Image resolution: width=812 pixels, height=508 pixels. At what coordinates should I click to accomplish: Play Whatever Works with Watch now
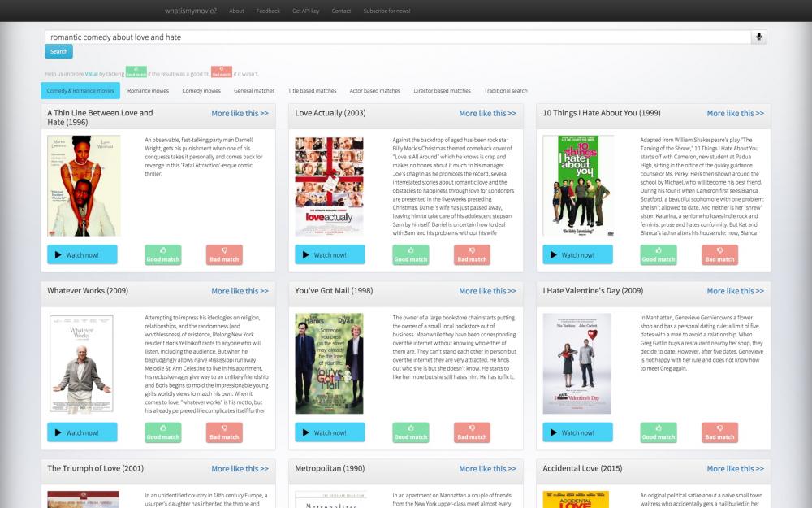82,432
